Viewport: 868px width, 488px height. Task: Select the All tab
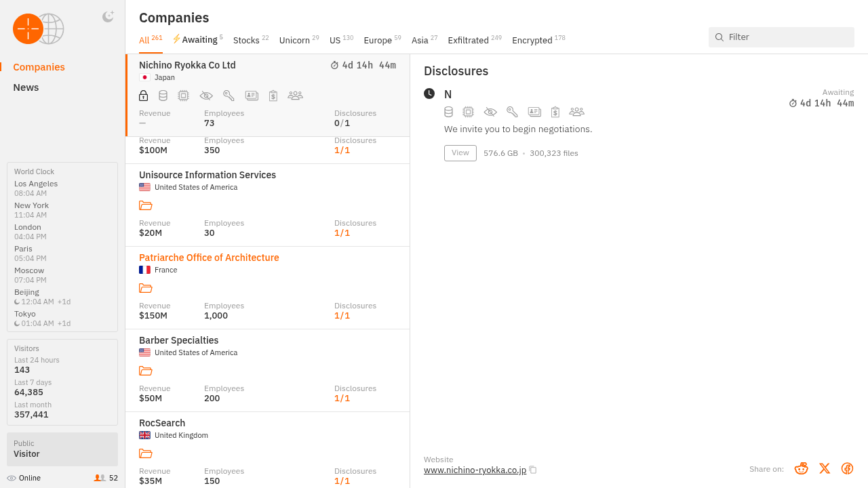coord(151,39)
